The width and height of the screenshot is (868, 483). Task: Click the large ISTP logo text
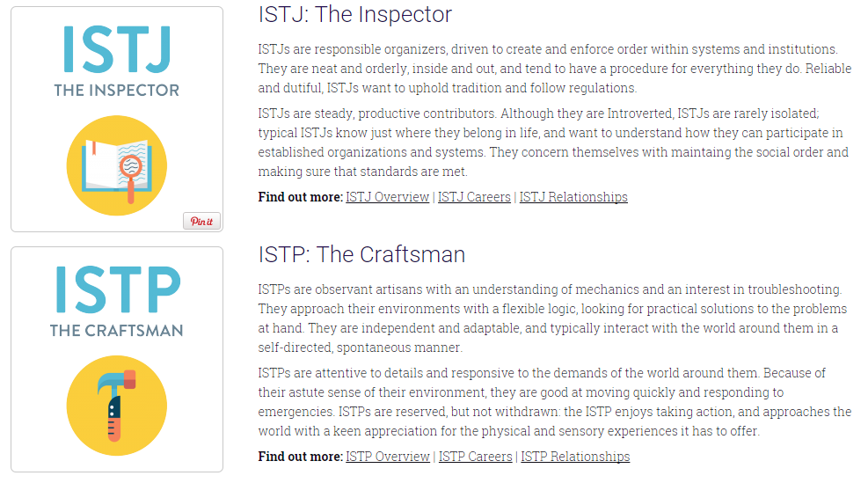click(118, 289)
